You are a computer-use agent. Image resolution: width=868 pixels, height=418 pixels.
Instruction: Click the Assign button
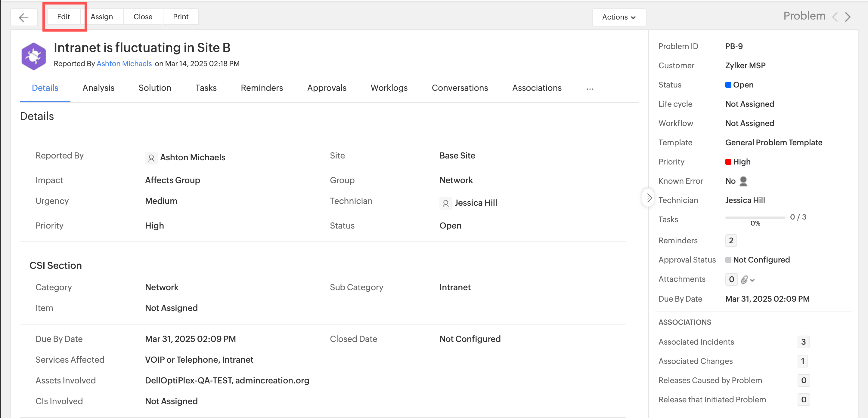pos(101,17)
